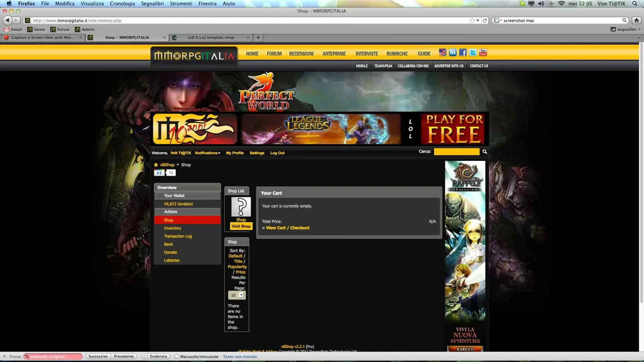
Task: Open the Segnalibri dropdown in bookmarks bar
Action: (x=626, y=29)
